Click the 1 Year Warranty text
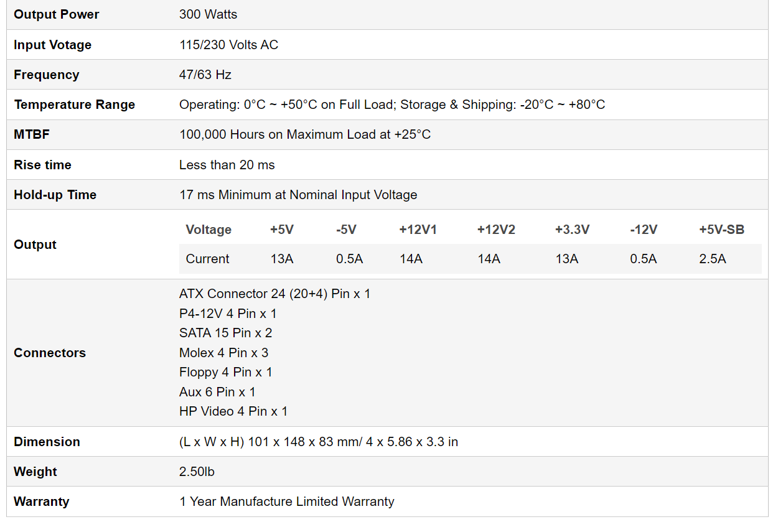 pos(286,502)
